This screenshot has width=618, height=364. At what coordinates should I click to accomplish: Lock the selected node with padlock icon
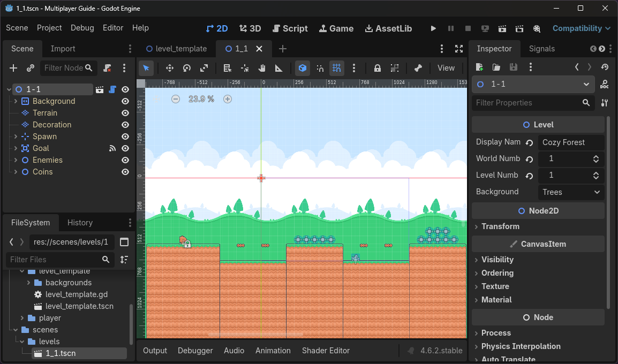[x=377, y=68]
